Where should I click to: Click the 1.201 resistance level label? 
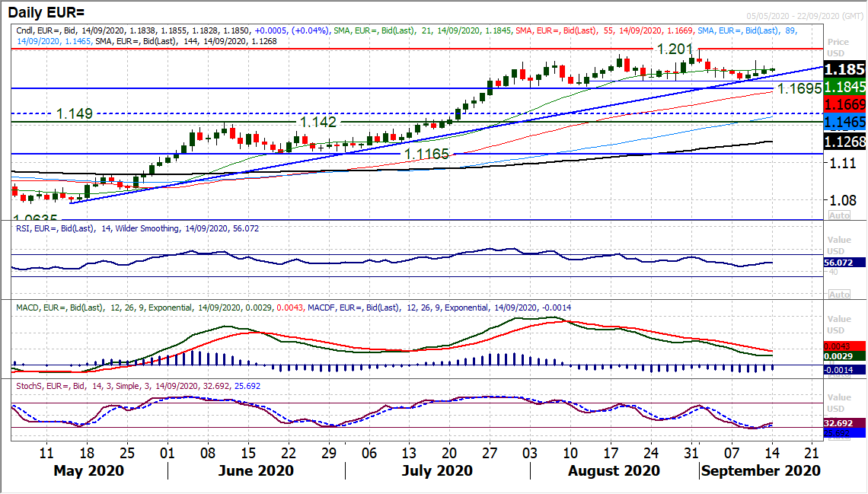pyautogui.click(x=675, y=49)
